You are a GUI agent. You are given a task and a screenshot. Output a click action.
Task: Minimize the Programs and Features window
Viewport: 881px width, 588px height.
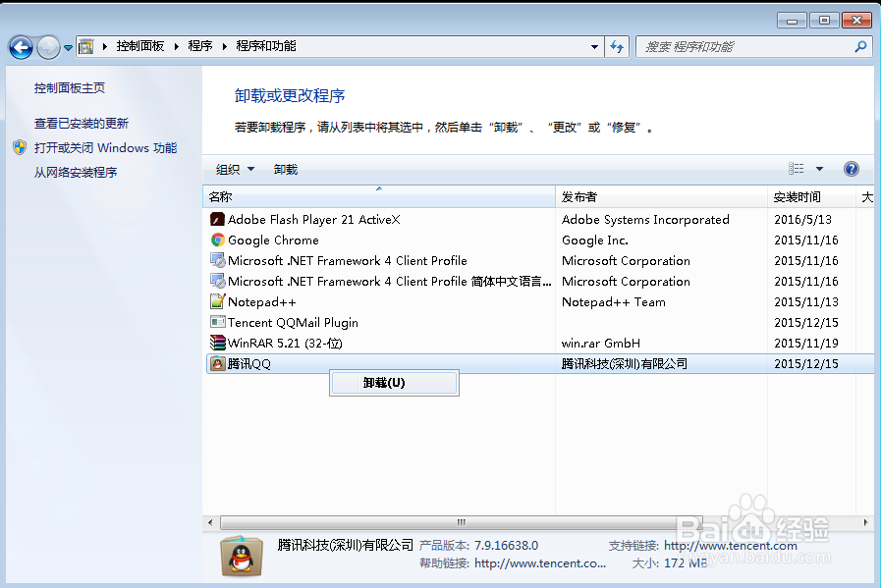(x=793, y=21)
